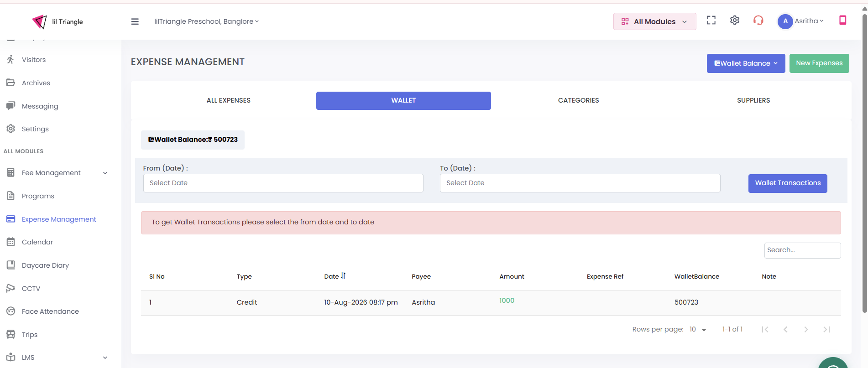Open Face Attendance in sidebar
This screenshot has height=368, width=868.
tap(50, 311)
